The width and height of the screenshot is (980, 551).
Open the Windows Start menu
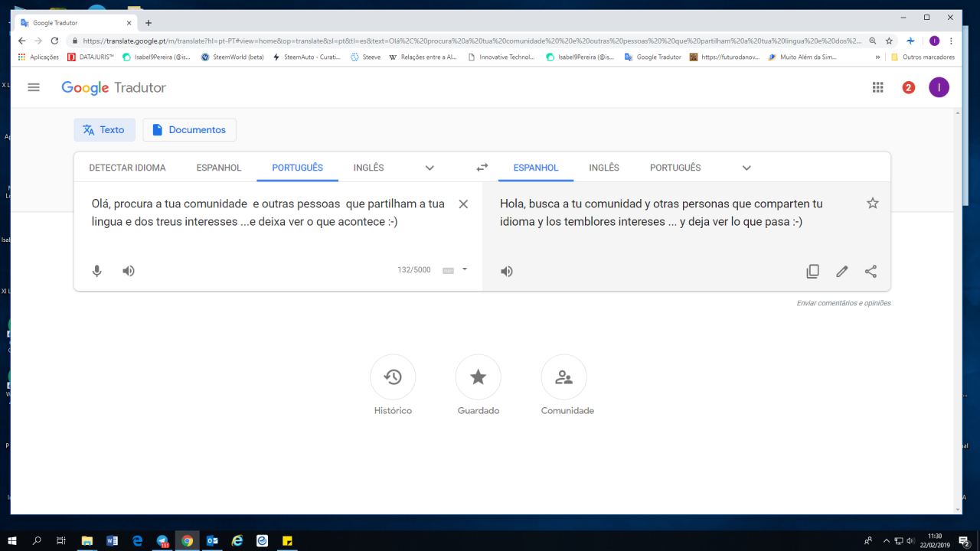click(12, 541)
